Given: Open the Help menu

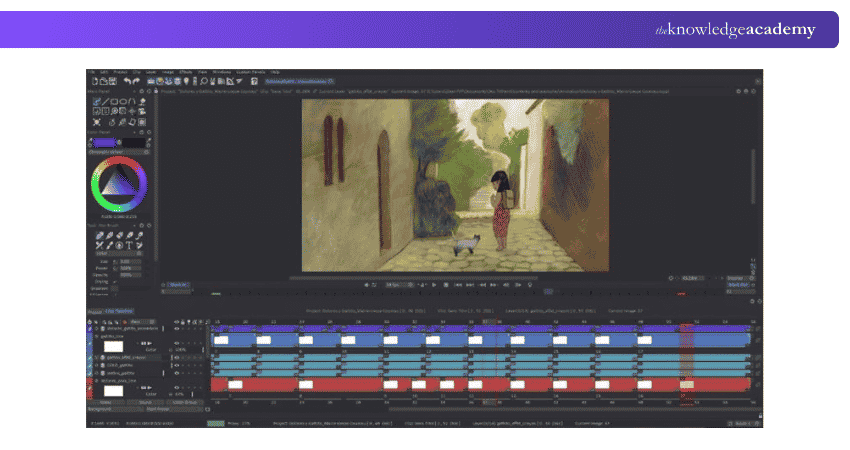Looking at the screenshot, I should tap(275, 72).
